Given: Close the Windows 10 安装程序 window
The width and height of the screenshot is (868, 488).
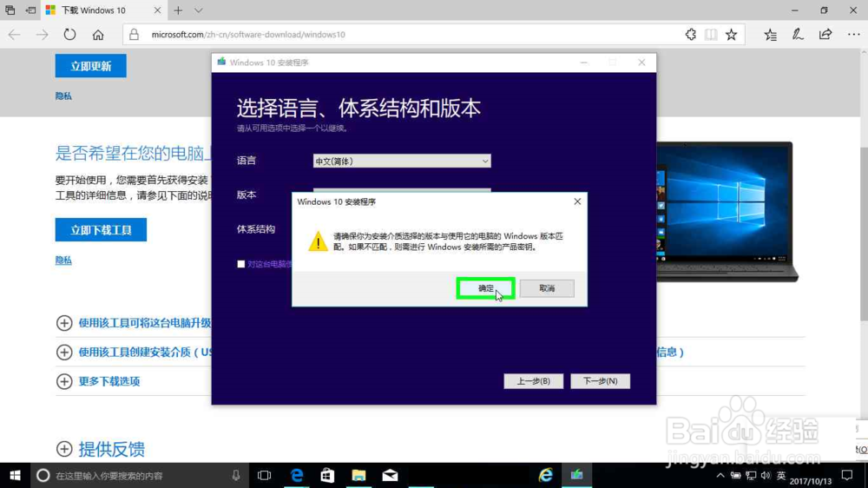Looking at the screenshot, I should pos(641,63).
